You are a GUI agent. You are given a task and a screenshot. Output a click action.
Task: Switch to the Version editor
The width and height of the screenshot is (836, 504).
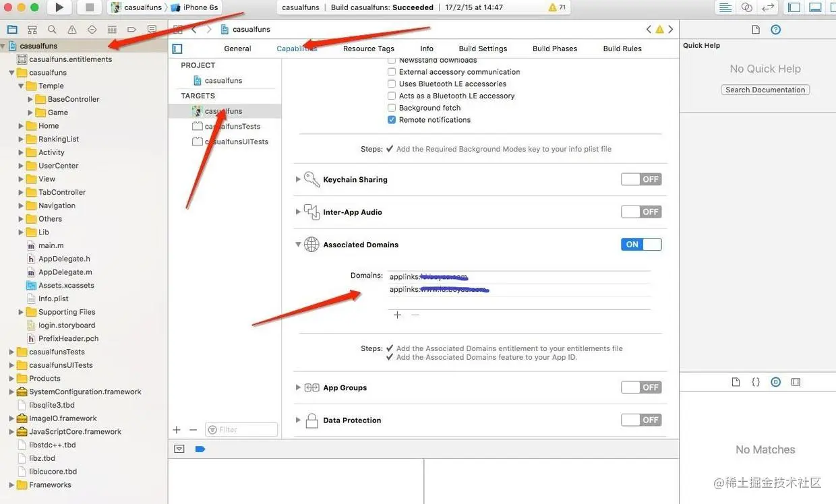768,7
